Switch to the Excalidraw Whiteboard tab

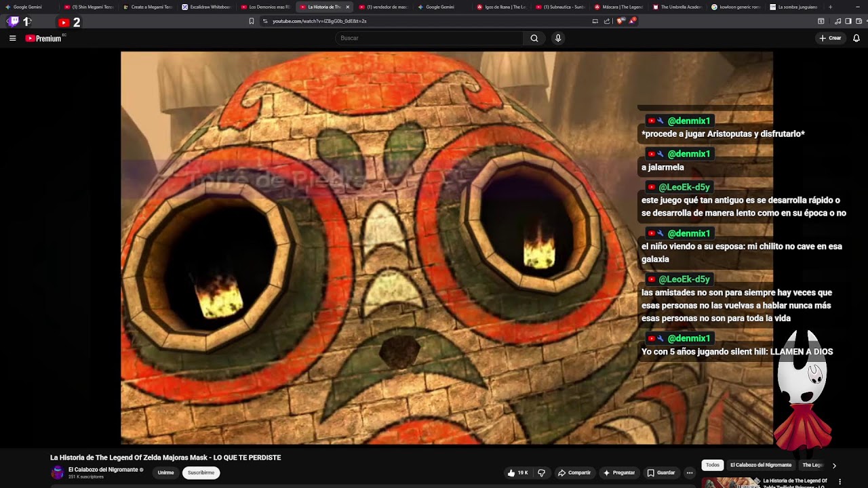[207, 7]
